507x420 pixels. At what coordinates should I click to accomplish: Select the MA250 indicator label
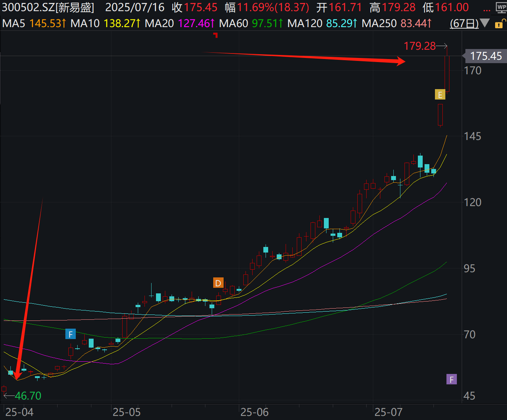coord(379,23)
